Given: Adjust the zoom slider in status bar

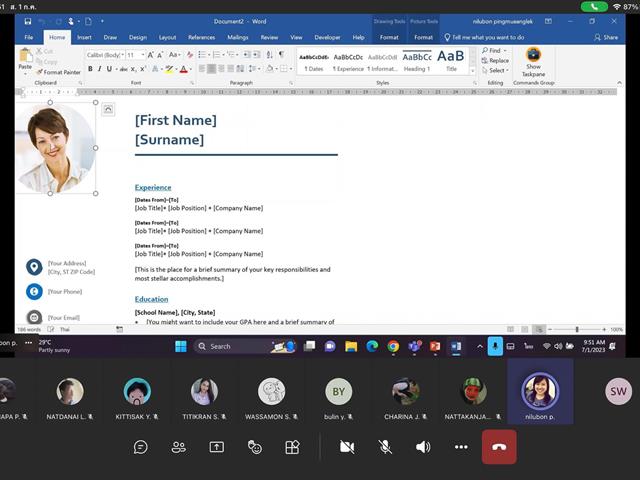Looking at the screenshot, I should tap(577, 329).
